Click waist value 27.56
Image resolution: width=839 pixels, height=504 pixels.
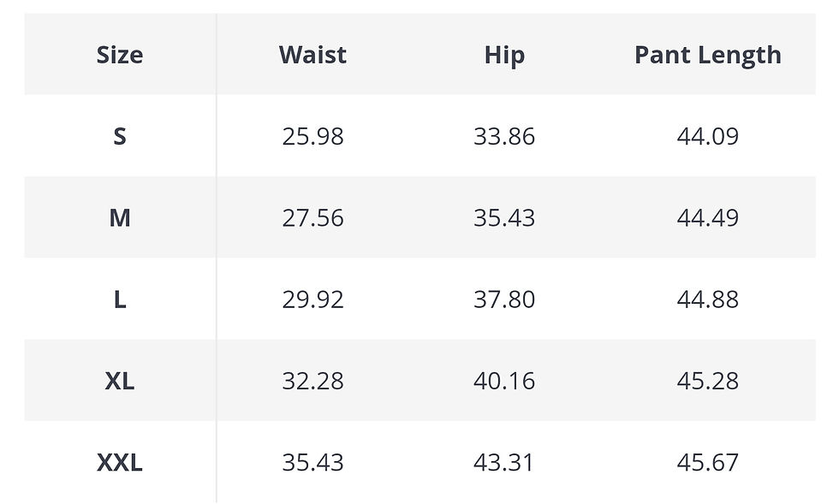point(313,217)
